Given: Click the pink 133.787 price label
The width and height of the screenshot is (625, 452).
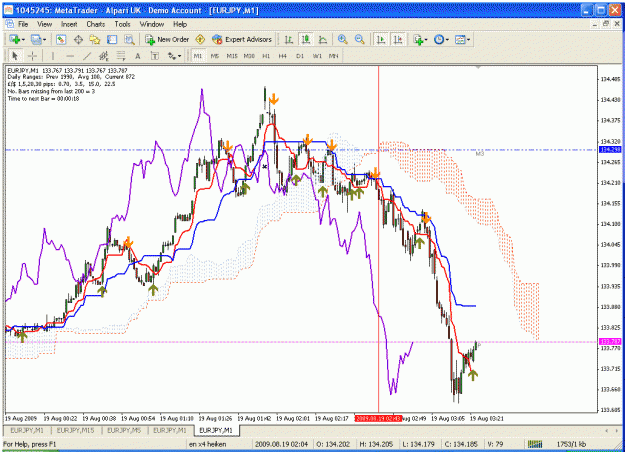Looking at the screenshot, I should click(610, 342).
